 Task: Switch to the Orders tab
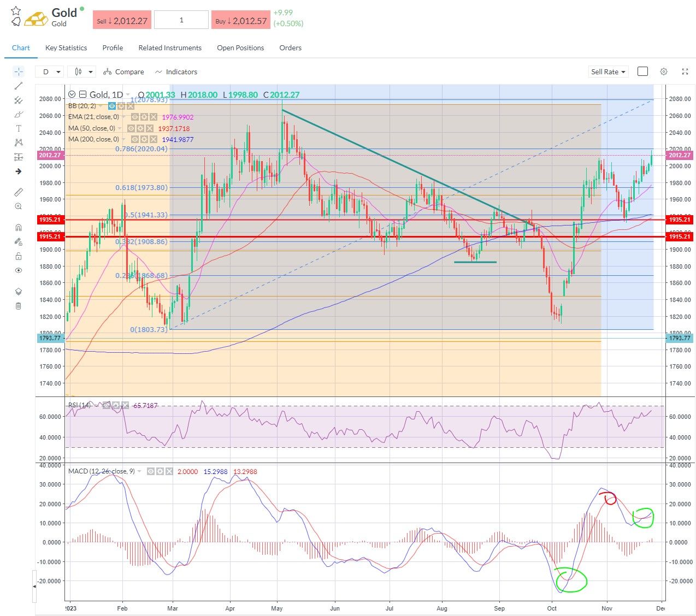click(x=290, y=48)
